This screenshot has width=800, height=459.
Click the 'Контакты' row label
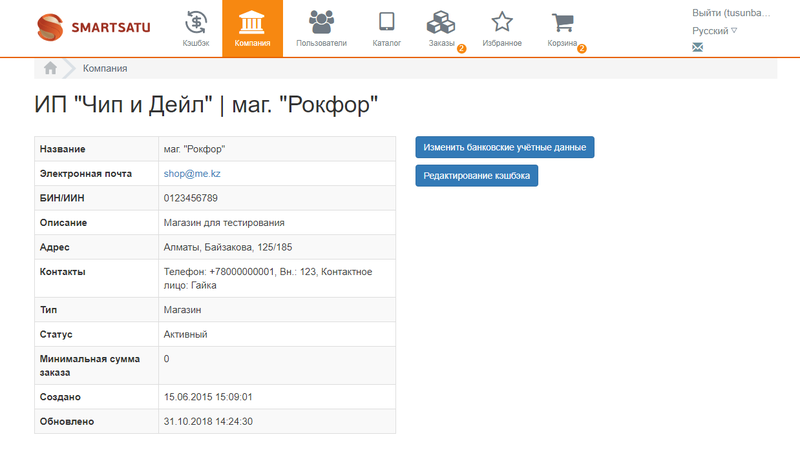click(x=62, y=272)
